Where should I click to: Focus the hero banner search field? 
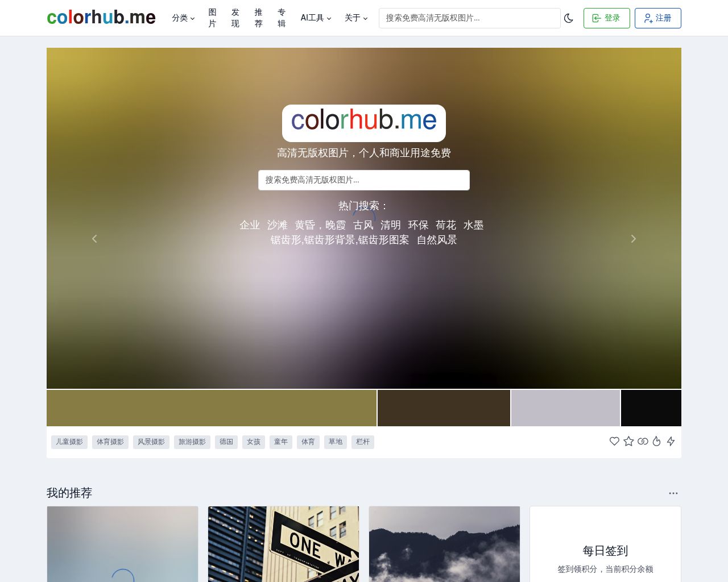(x=364, y=180)
